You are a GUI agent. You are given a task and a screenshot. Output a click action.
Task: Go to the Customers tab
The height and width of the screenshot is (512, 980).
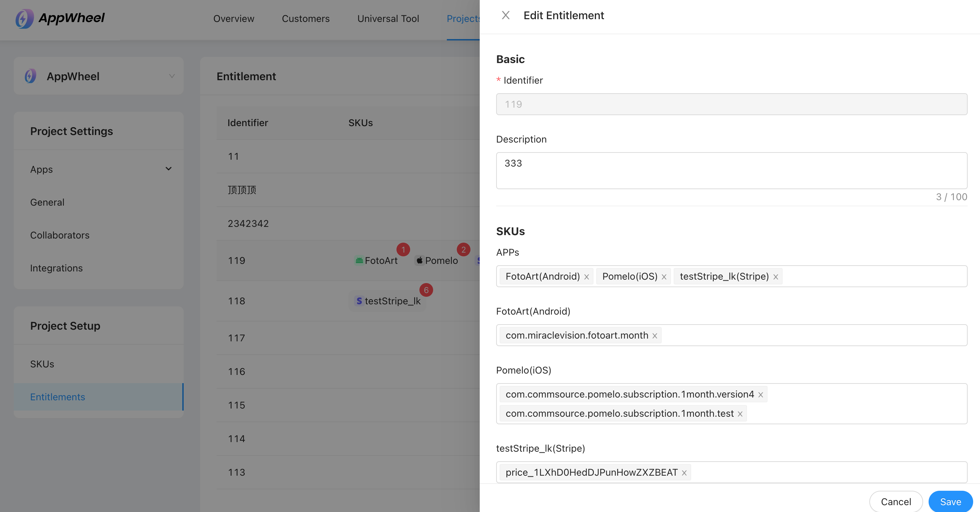[306, 19]
